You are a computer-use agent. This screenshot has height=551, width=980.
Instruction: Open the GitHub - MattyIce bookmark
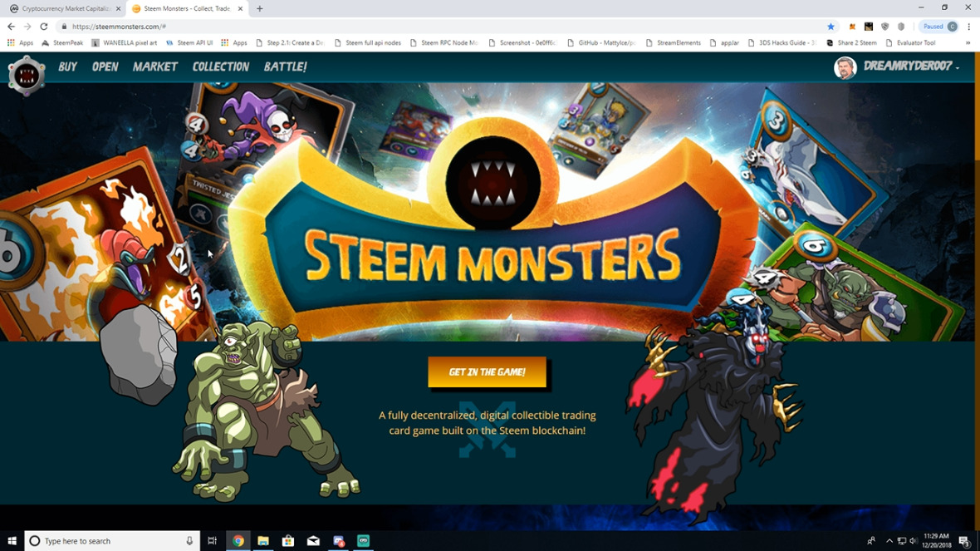click(x=602, y=42)
